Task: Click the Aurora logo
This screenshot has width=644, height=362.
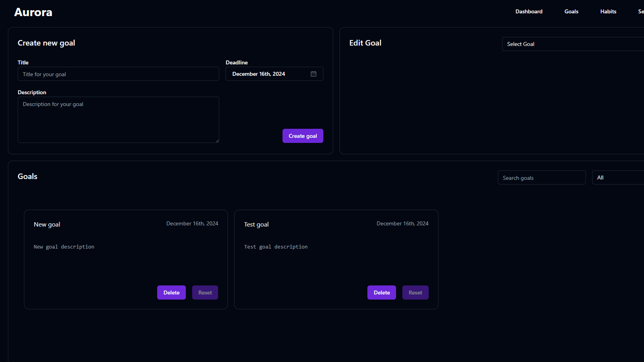Action: click(x=33, y=12)
